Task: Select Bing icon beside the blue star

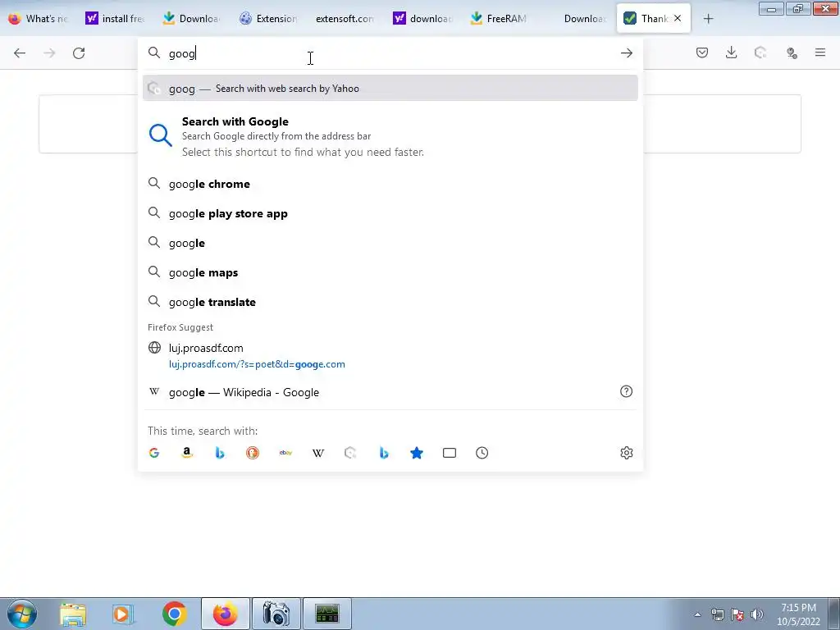Action: point(384,453)
